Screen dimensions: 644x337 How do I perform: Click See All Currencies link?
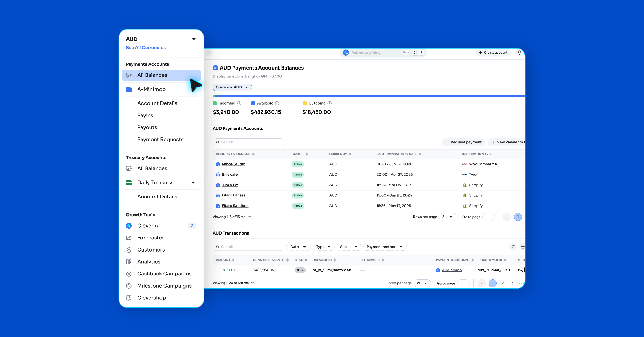point(146,48)
